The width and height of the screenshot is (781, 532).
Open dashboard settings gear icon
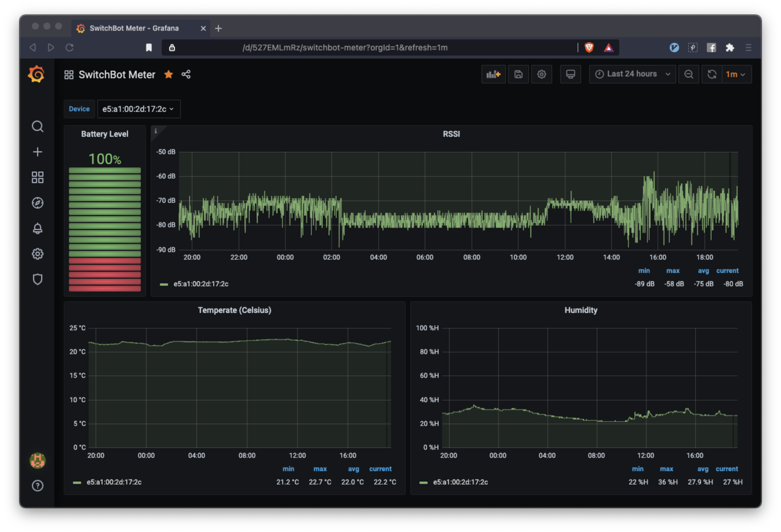point(541,74)
